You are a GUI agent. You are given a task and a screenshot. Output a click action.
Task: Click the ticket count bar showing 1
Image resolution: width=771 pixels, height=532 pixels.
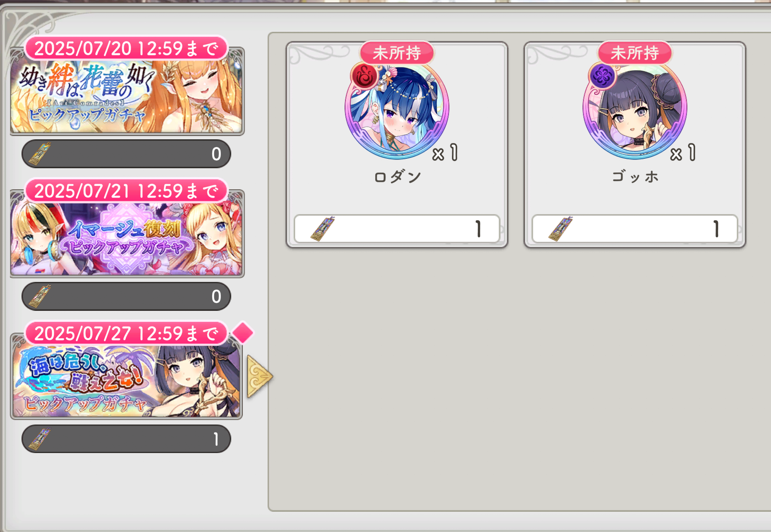coord(126,439)
